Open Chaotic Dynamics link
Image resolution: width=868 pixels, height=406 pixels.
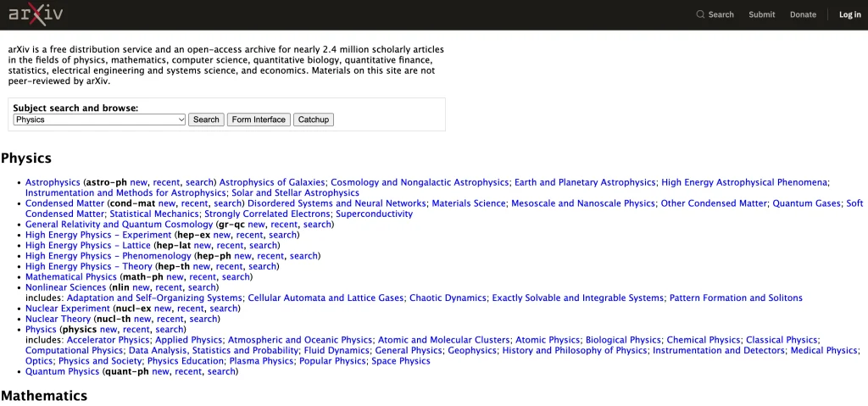[x=448, y=298]
